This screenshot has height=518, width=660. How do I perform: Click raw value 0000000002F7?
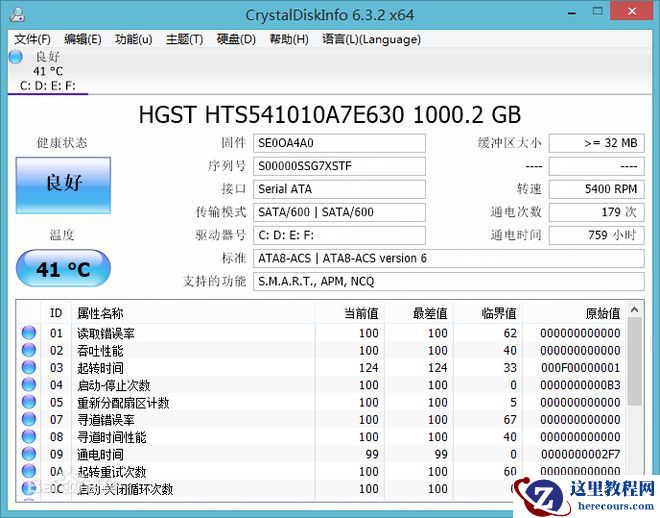coord(580,454)
